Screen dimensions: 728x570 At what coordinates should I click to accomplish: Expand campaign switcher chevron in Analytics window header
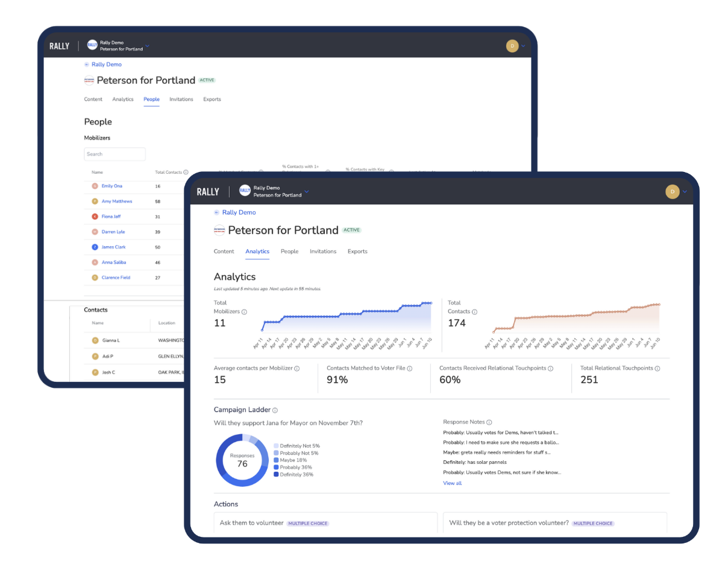tap(307, 192)
